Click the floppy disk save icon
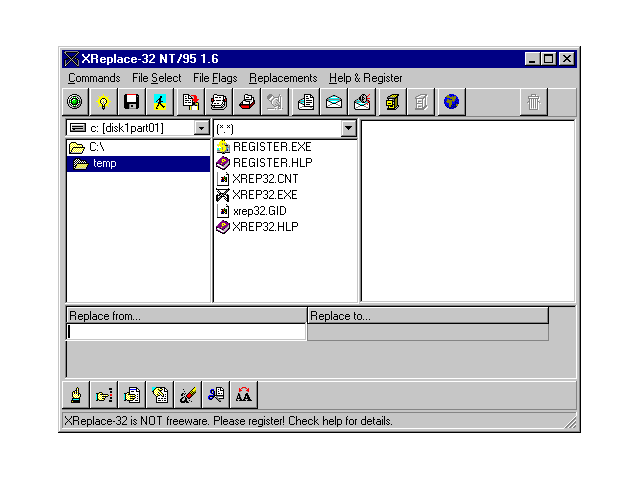 coord(131,101)
